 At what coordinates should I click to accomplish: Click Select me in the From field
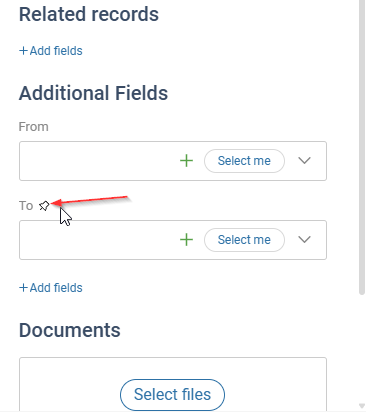244,161
